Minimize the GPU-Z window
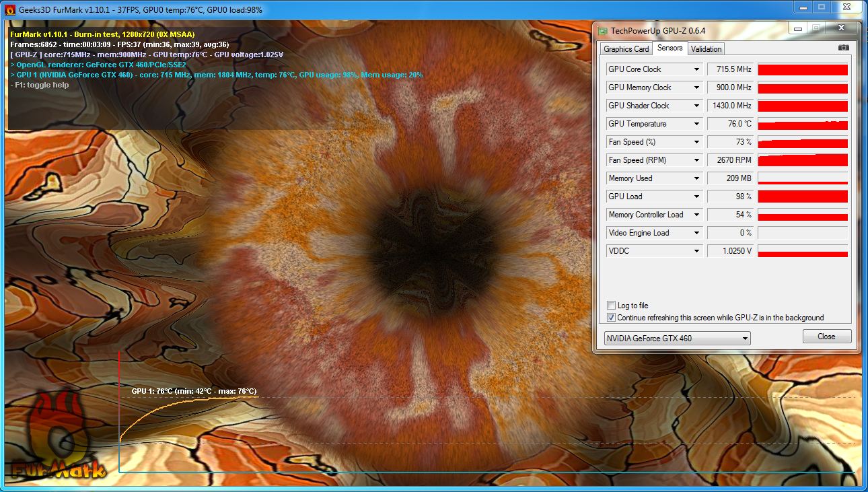Screen dimensions: 868x492 (x=797, y=28)
